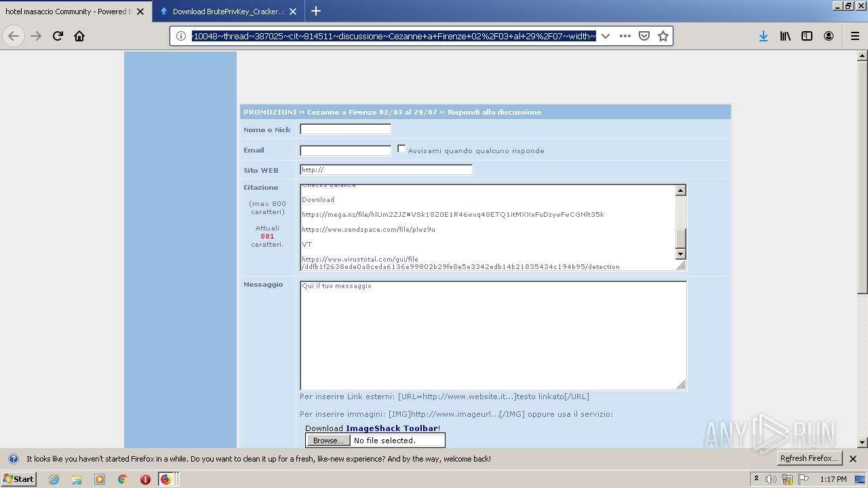Click the taskbar clock 1:17 PM
The width and height of the screenshot is (868, 488).
pos(833,479)
